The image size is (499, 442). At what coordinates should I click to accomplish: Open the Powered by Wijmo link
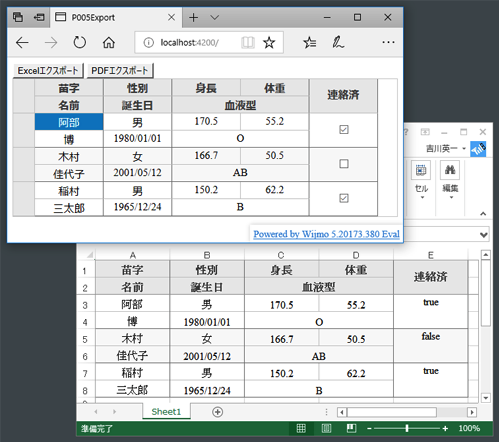coord(326,234)
